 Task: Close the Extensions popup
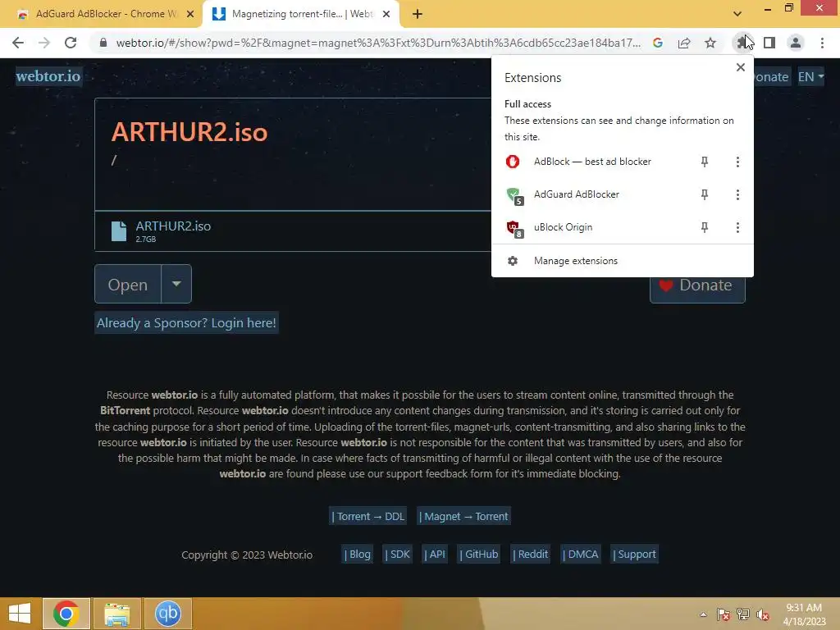(x=741, y=67)
